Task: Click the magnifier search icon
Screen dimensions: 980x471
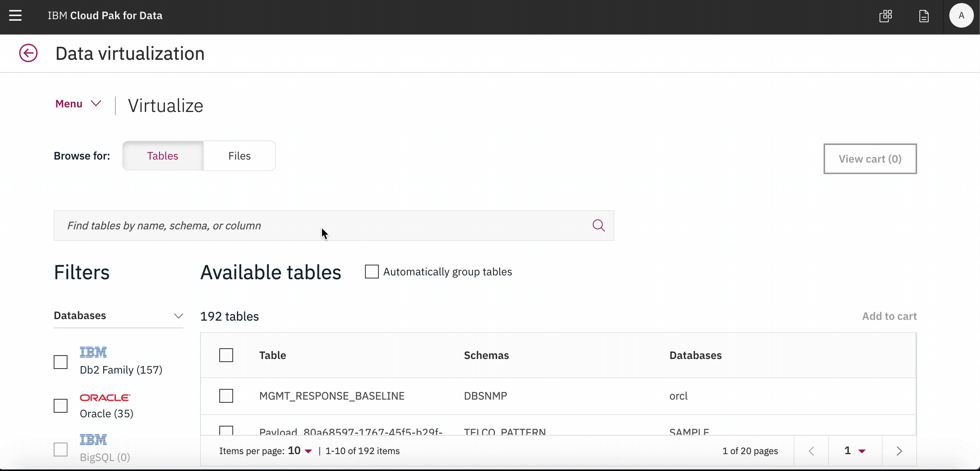Action: [599, 226]
